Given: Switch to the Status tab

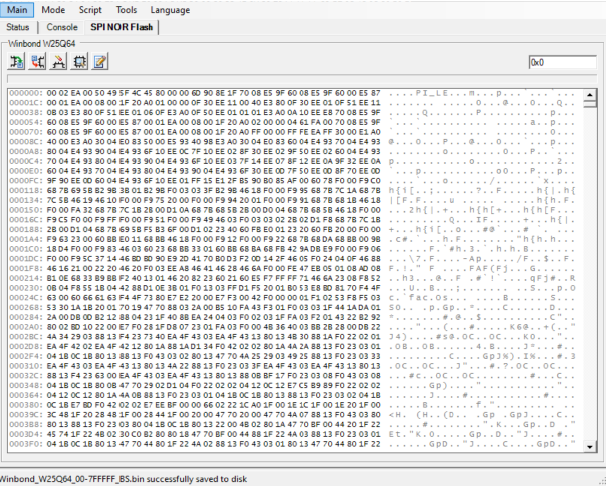Looking at the screenshot, I should (x=18, y=27).
